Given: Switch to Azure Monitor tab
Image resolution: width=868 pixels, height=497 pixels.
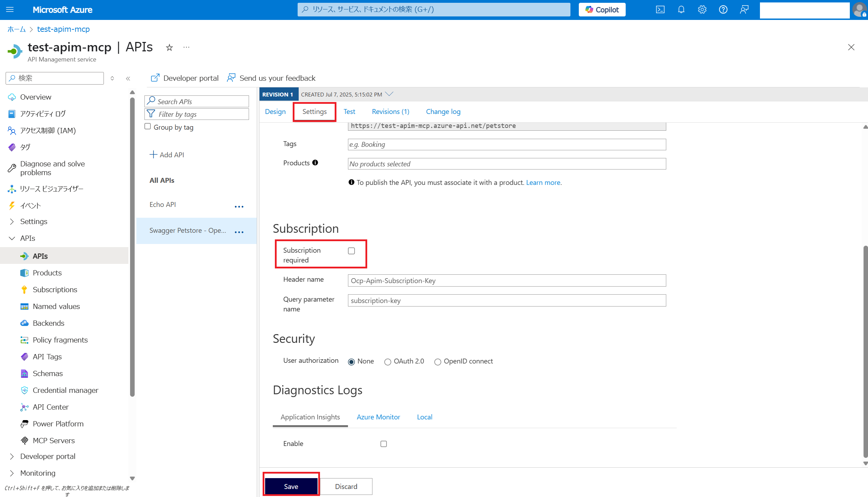Looking at the screenshot, I should tap(378, 417).
